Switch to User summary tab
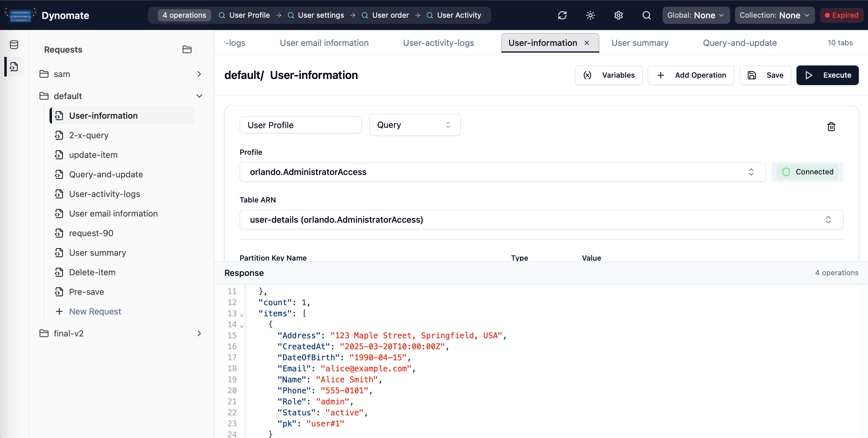This screenshot has width=868, height=438. pyautogui.click(x=640, y=43)
